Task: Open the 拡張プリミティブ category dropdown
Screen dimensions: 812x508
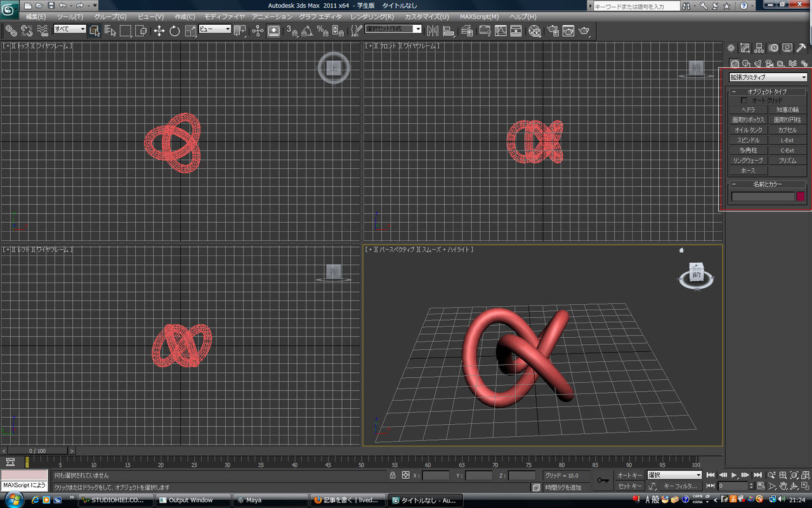Action: 768,77
